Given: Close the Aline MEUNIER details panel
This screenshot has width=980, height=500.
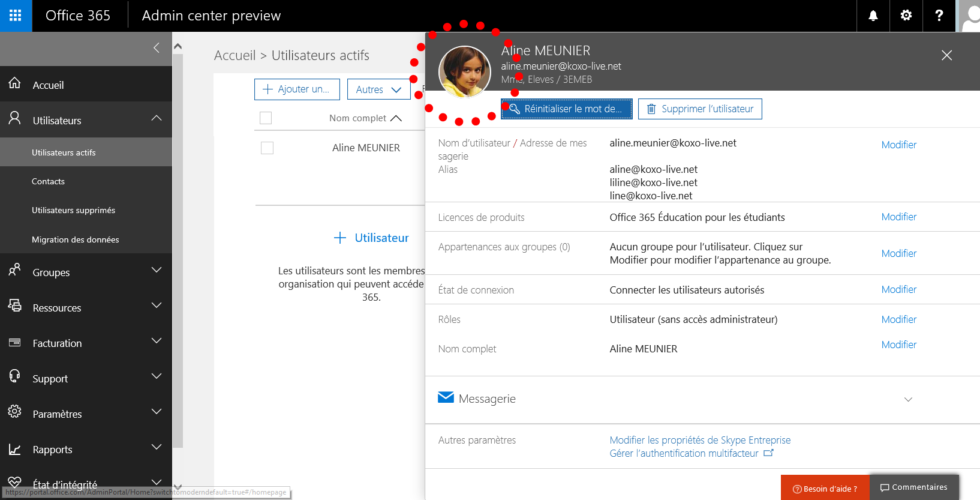Looking at the screenshot, I should (946, 55).
